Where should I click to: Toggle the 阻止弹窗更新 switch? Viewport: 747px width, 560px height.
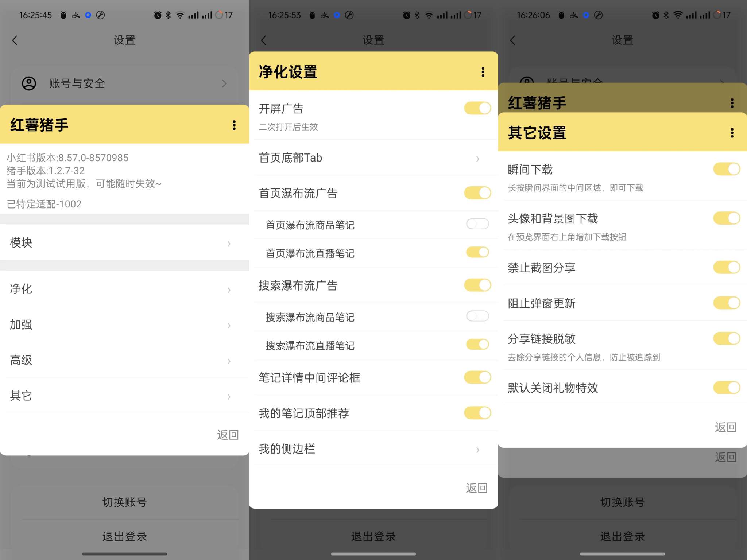727,303
